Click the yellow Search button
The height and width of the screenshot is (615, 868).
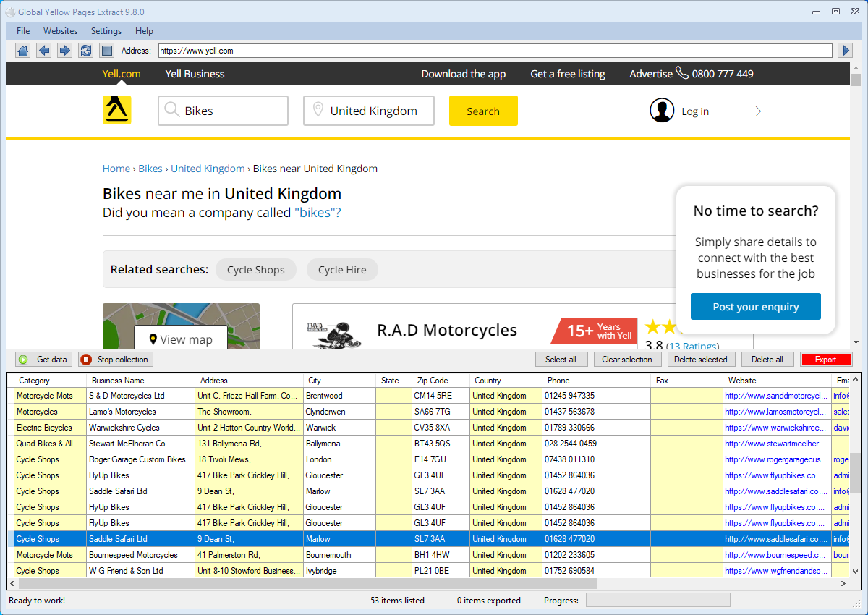[x=482, y=111]
